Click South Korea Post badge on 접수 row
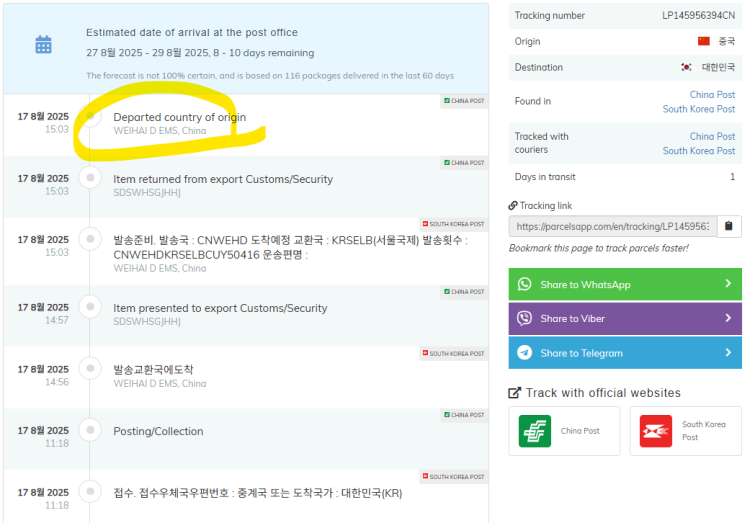This screenshot has height=523, width=750. pos(453,477)
